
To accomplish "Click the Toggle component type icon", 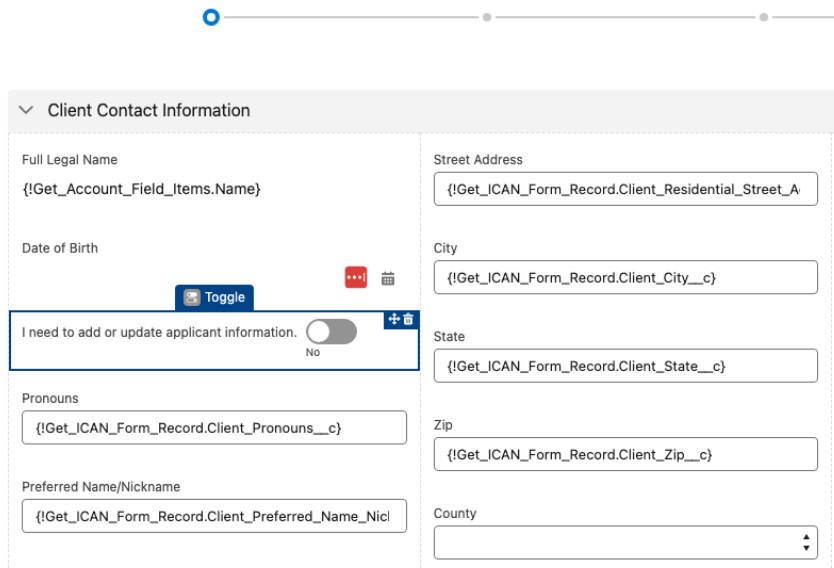I will point(191,297).
